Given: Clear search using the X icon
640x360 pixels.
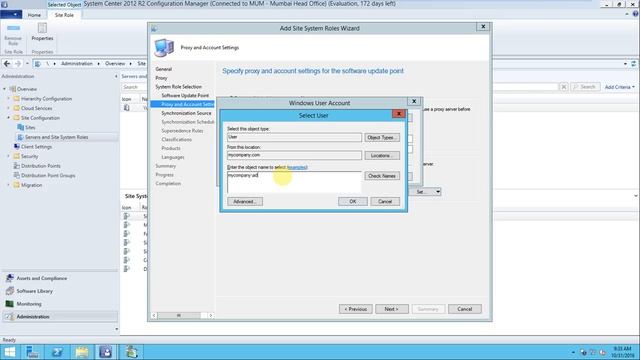Looking at the screenshot, I should coord(564,87).
